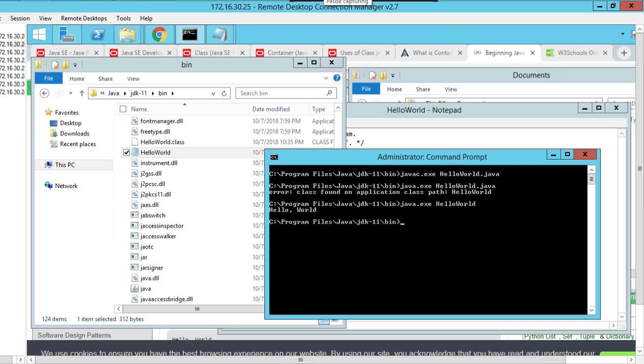Open the Tools menu
Viewport: 644px width, 364px height.
click(123, 18)
